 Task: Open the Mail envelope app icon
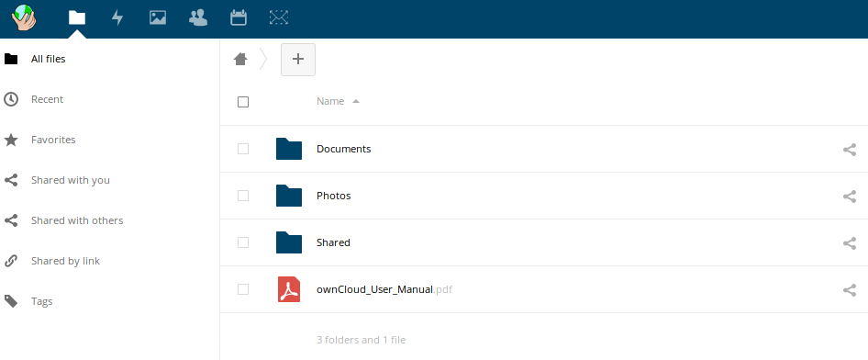(x=279, y=17)
